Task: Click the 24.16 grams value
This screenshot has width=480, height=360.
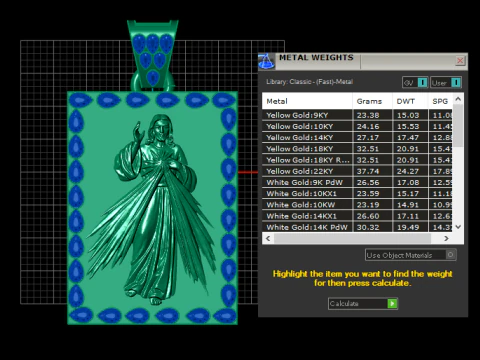Action: 368,126
